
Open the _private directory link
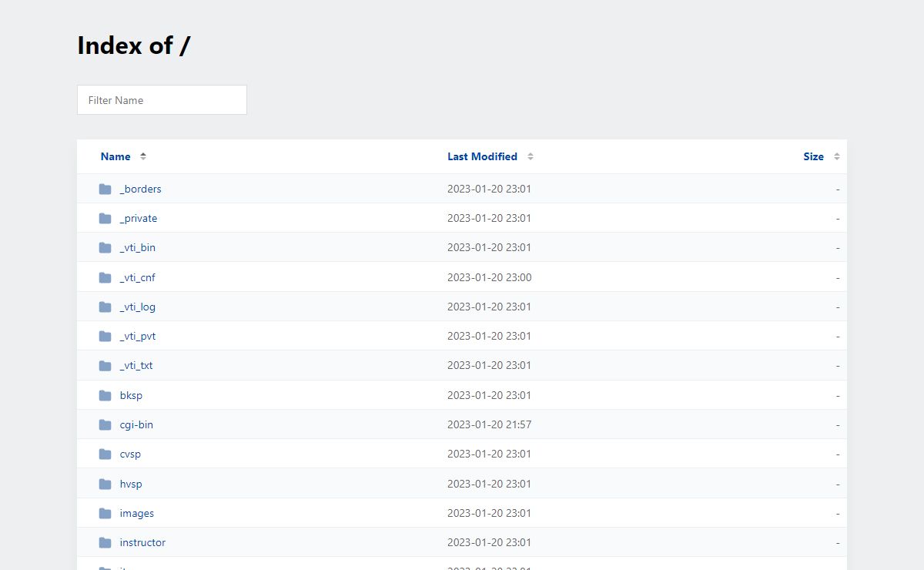[x=139, y=219]
